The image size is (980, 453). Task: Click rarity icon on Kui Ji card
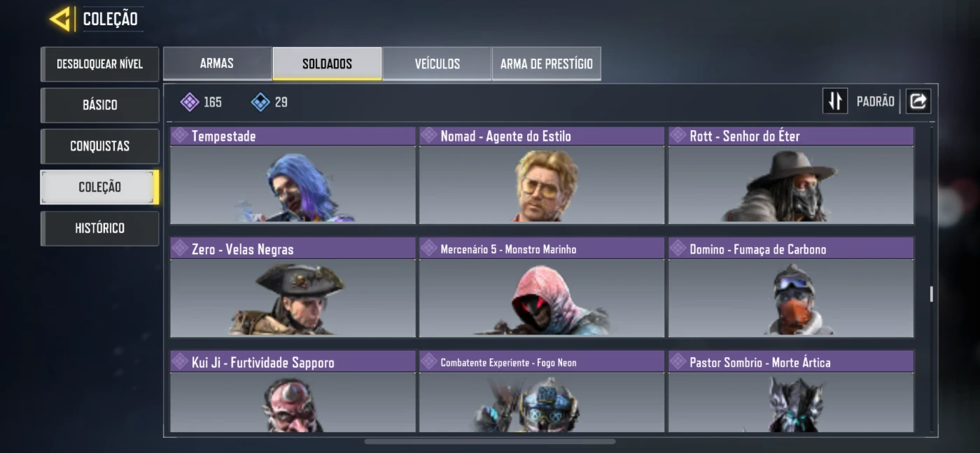point(180,362)
